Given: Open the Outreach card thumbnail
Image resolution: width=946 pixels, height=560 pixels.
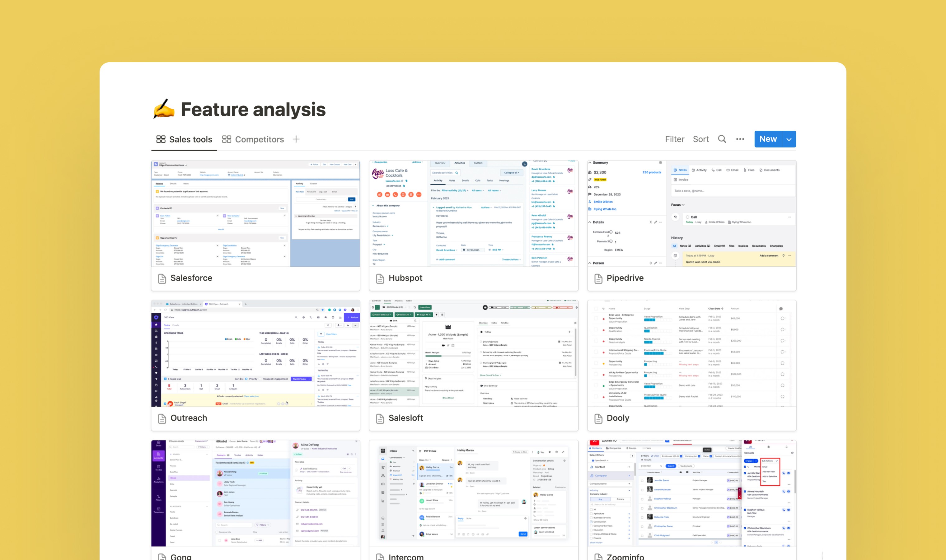Looking at the screenshot, I should [x=255, y=353].
